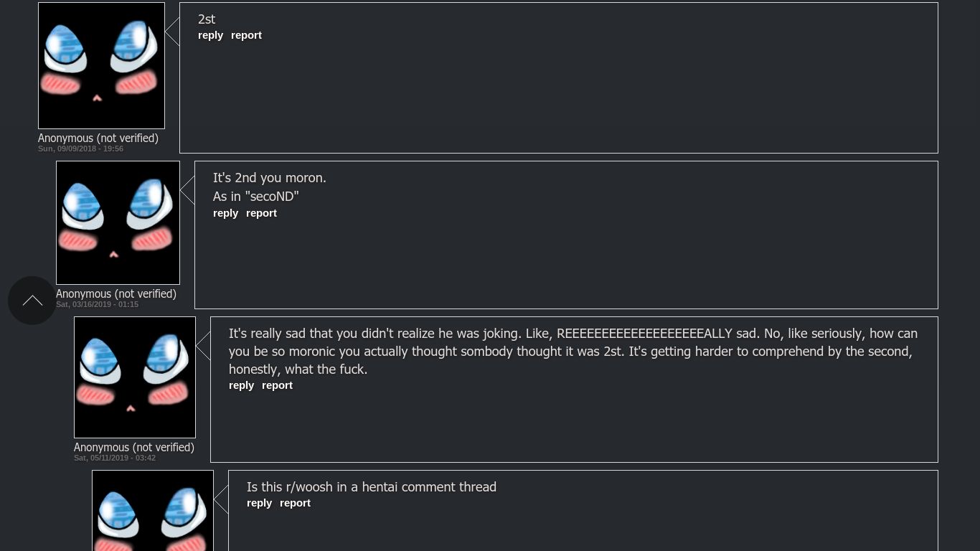Click Anonymous name dated 05/11/2019

[x=134, y=447]
